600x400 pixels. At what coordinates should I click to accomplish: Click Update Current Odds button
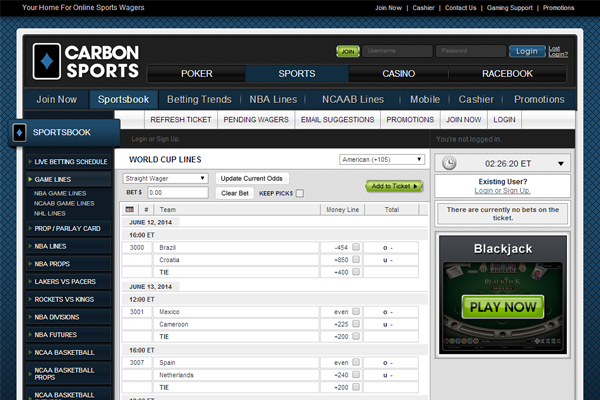251,178
